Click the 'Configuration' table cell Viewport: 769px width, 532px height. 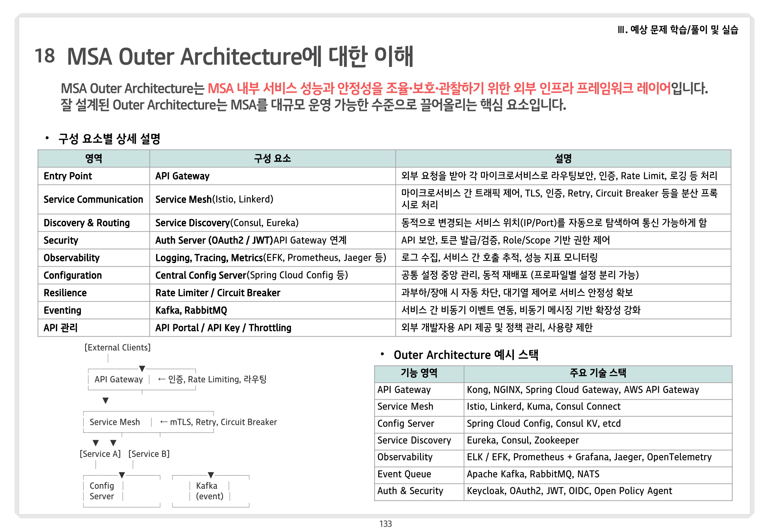click(93, 275)
